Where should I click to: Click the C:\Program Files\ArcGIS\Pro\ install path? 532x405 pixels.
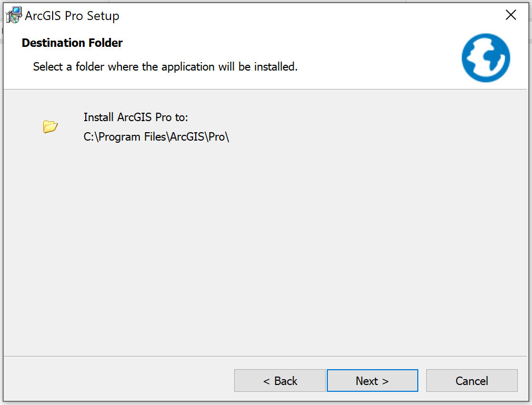pos(156,137)
